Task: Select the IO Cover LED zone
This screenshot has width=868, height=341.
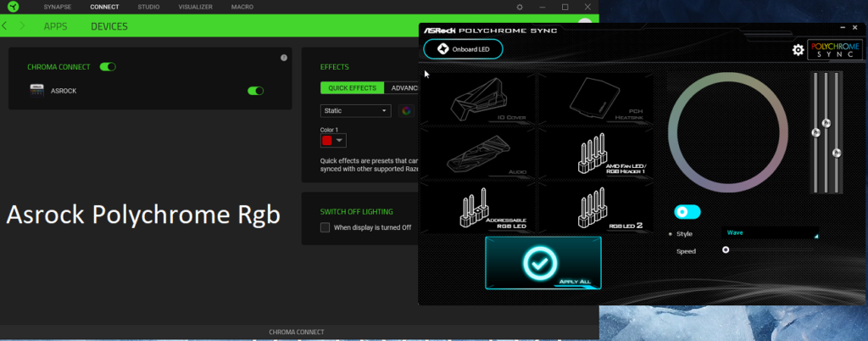Action: (477, 98)
